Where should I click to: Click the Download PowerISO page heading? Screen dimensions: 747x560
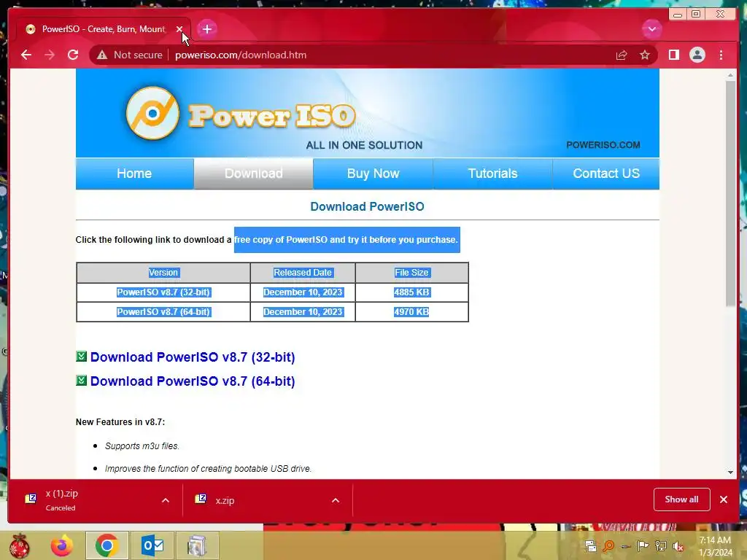[x=367, y=206]
